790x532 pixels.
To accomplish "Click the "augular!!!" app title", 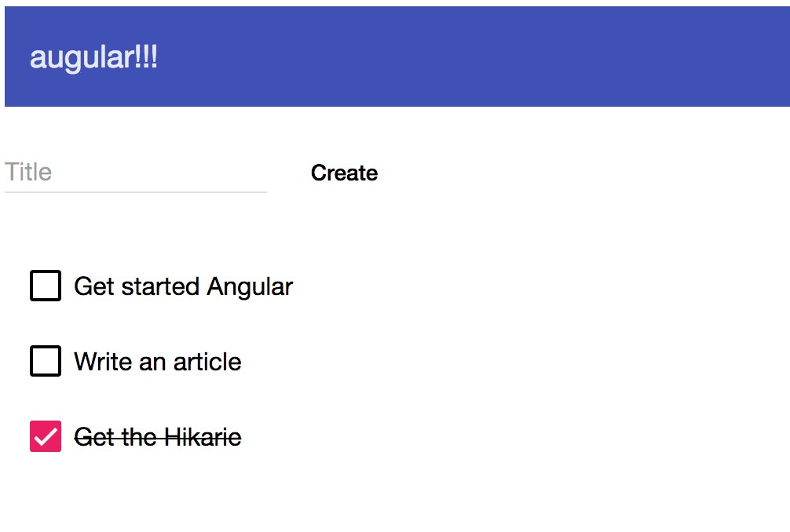I will [94, 56].
